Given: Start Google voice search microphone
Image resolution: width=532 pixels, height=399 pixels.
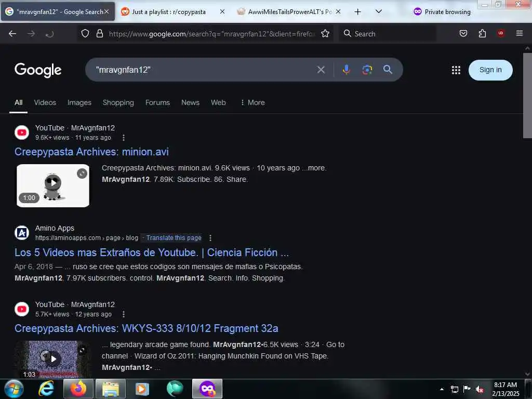Looking at the screenshot, I should (346, 70).
